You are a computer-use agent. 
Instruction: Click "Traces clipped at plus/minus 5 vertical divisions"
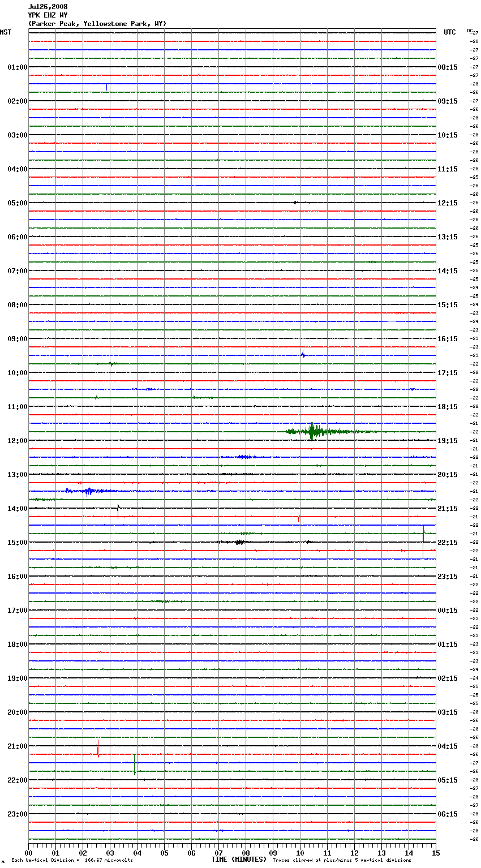pos(342,861)
